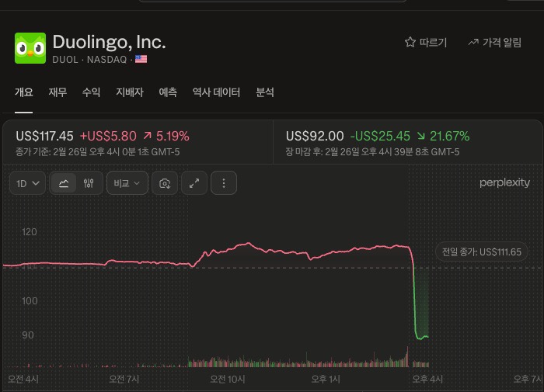The height and width of the screenshot is (392, 544).
Task: Open the 비교 compare dropdown
Action: click(x=127, y=183)
